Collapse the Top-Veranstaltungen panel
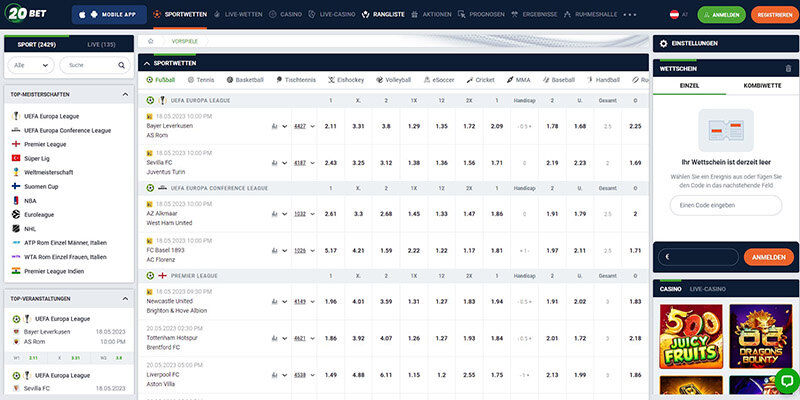 (x=125, y=298)
